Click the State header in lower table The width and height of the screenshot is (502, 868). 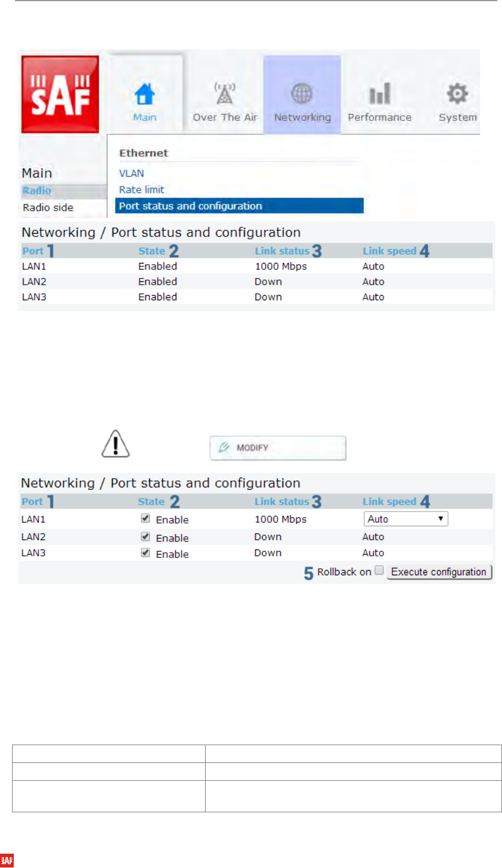pyautogui.click(x=152, y=501)
